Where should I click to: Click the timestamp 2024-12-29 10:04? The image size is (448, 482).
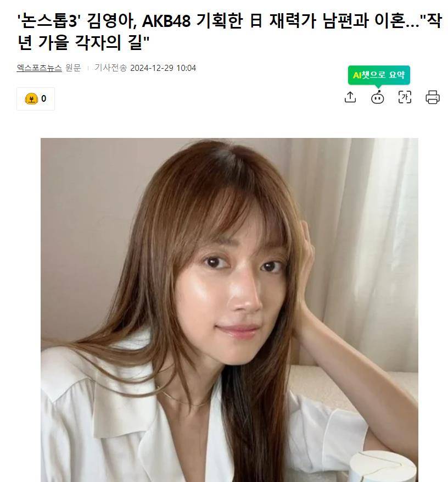(163, 68)
